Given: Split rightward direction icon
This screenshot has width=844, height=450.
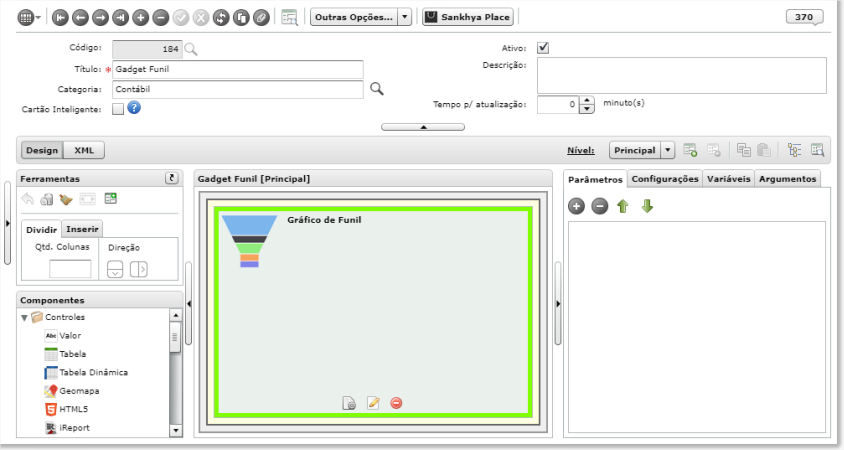Looking at the screenshot, I should (x=139, y=269).
